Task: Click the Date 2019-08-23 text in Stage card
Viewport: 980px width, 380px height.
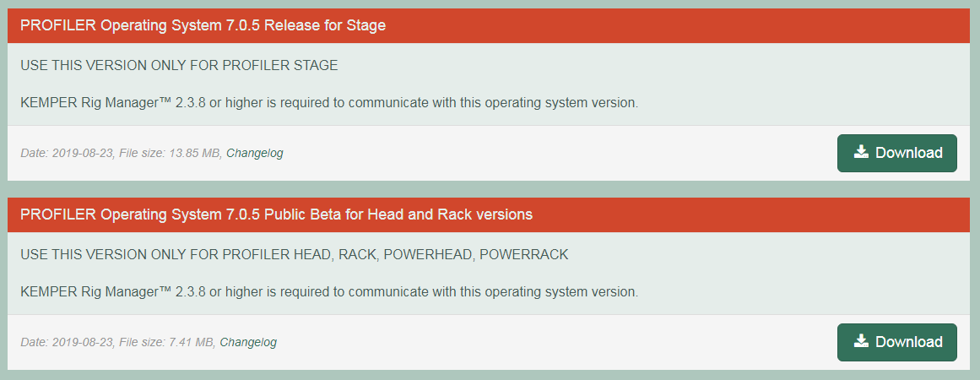Action: pyautogui.click(x=67, y=153)
